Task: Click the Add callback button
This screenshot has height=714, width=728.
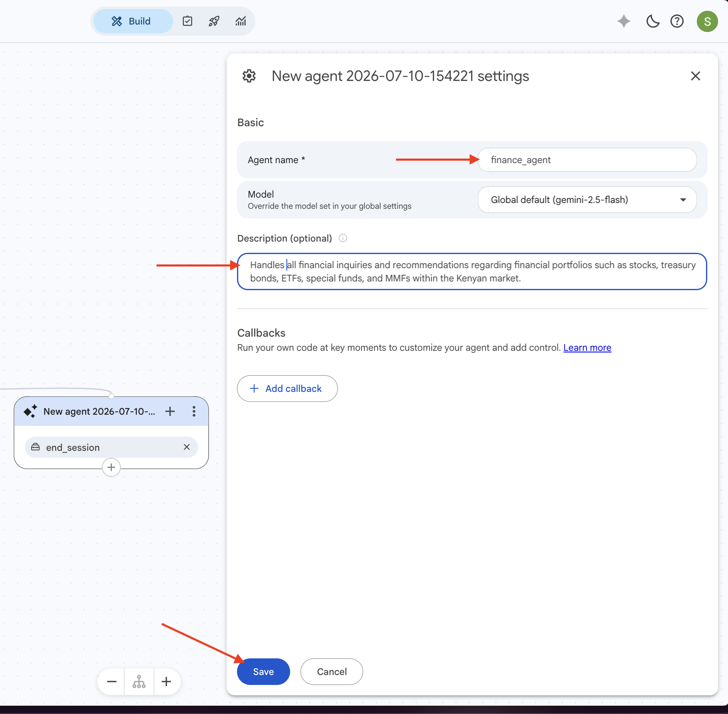Action: pos(287,389)
